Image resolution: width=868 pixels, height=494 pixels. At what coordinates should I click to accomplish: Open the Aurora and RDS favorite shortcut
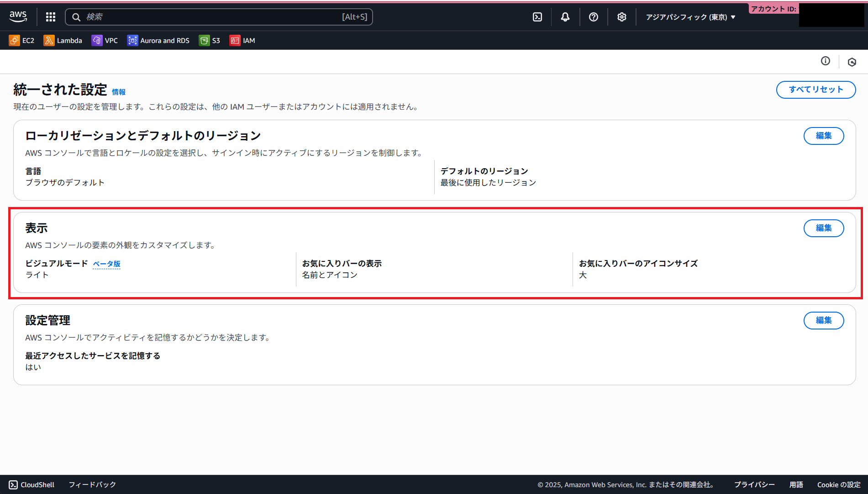(x=158, y=41)
